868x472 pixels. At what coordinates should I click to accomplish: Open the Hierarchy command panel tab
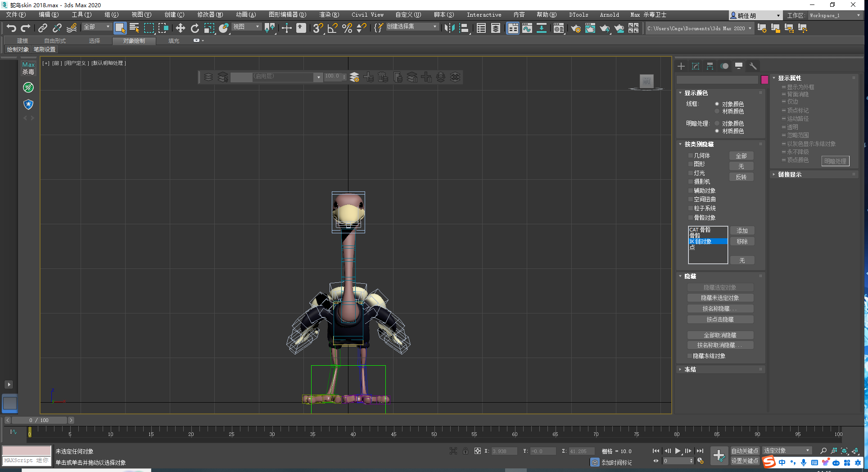pyautogui.click(x=710, y=66)
